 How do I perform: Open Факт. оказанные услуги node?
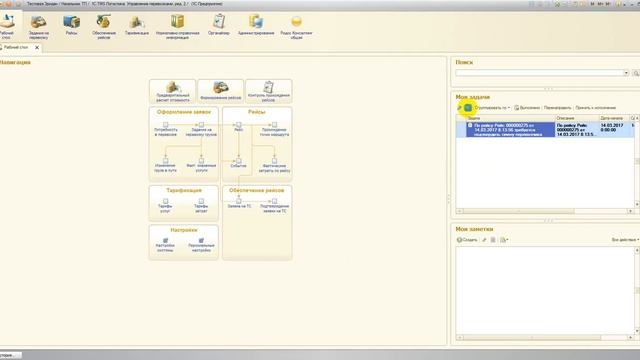coord(201,165)
